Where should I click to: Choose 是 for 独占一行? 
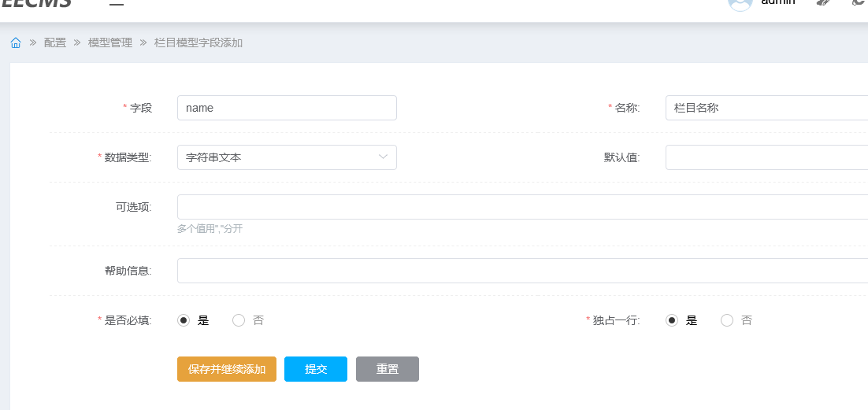click(x=672, y=320)
